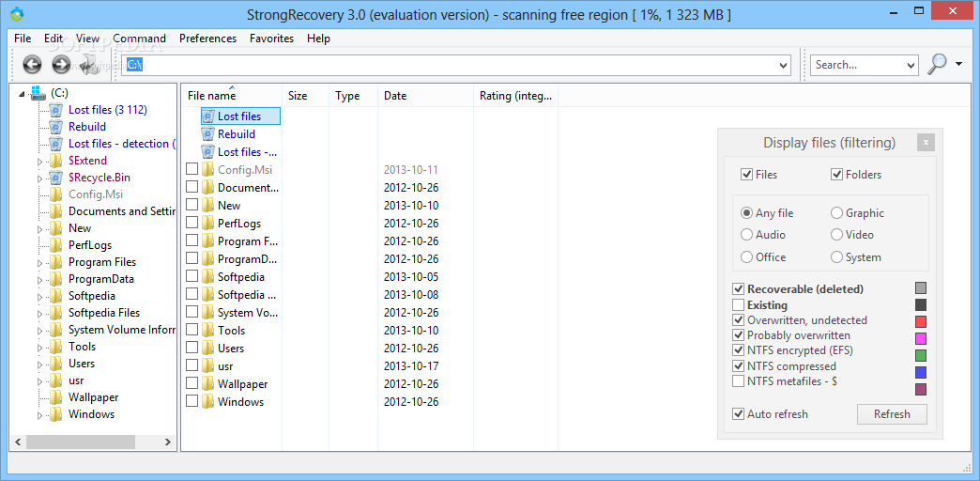
Task: Expand the $Extend tree node
Action: (x=40, y=162)
